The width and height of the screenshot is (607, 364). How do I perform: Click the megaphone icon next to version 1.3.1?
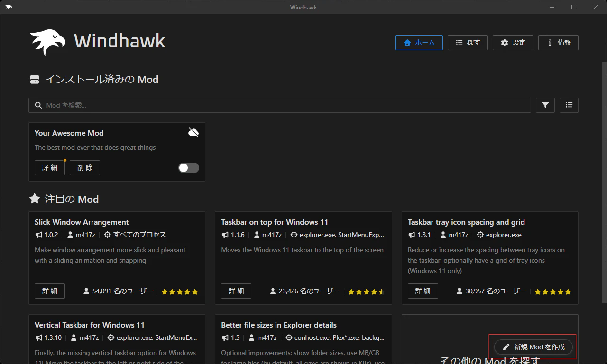[x=412, y=235]
